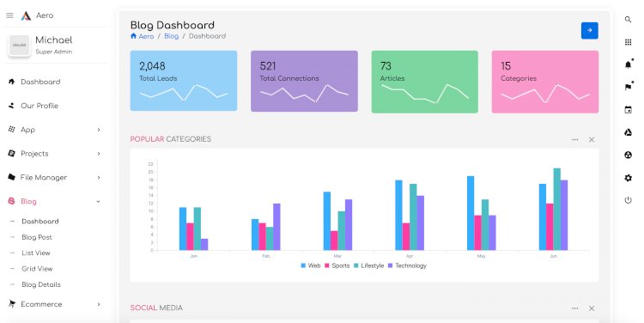The width and height of the screenshot is (644, 323).
Task: Expand the App menu chevron
Action: pyautogui.click(x=99, y=130)
